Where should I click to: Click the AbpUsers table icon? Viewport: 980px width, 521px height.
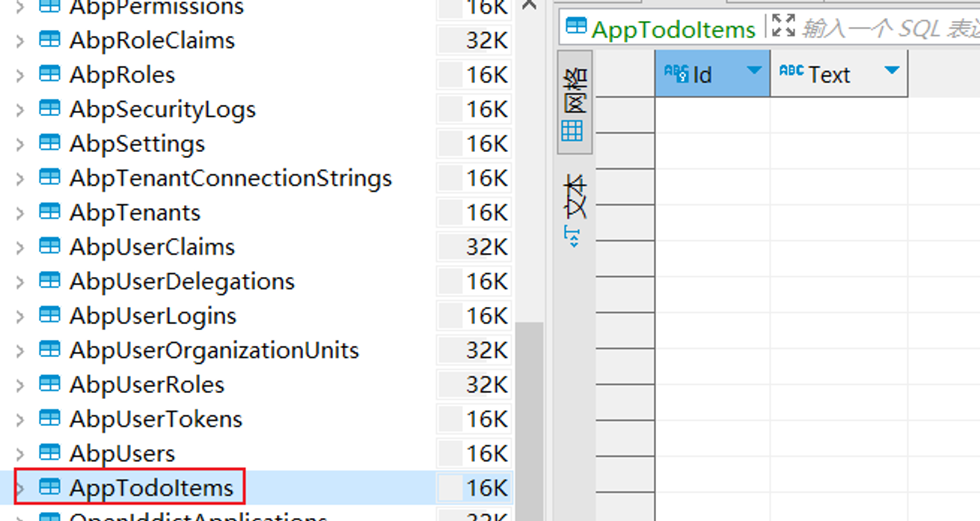(x=49, y=454)
